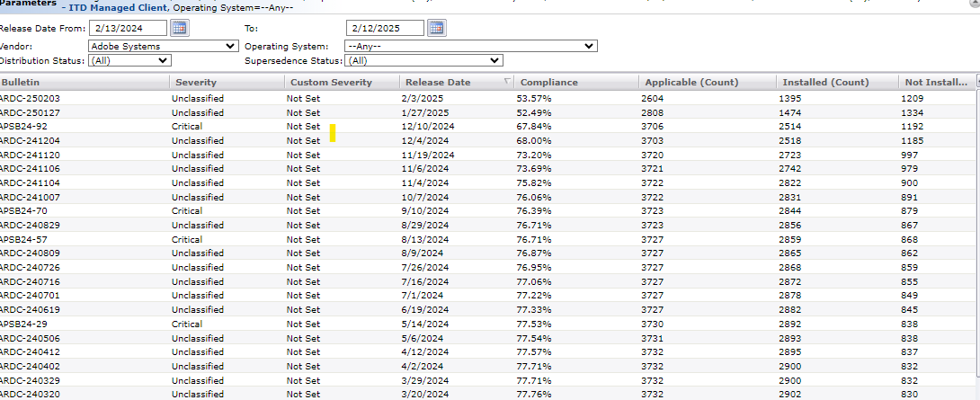The image size is (980, 400).
Task: Sort by the Bulletin column header
Action: click(85, 82)
